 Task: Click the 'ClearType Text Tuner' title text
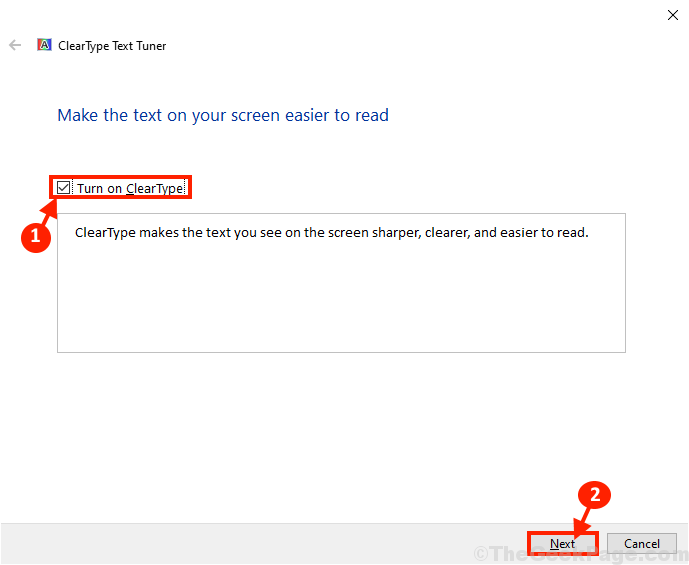coord(112,46)
